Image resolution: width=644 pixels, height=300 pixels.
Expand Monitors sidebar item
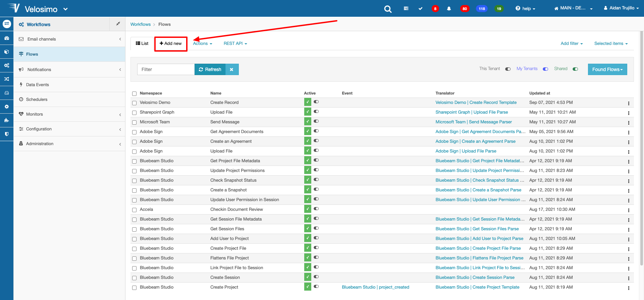(69, 114)
